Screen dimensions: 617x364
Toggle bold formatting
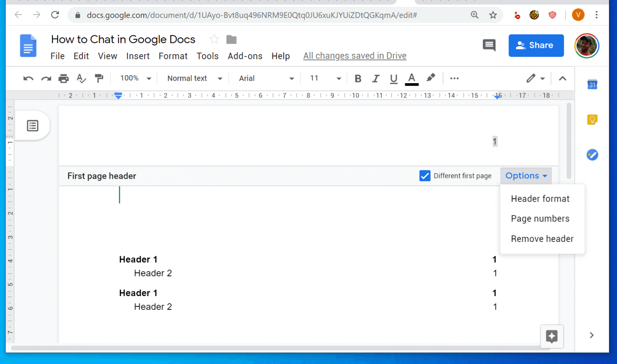[x=358, y=78]
